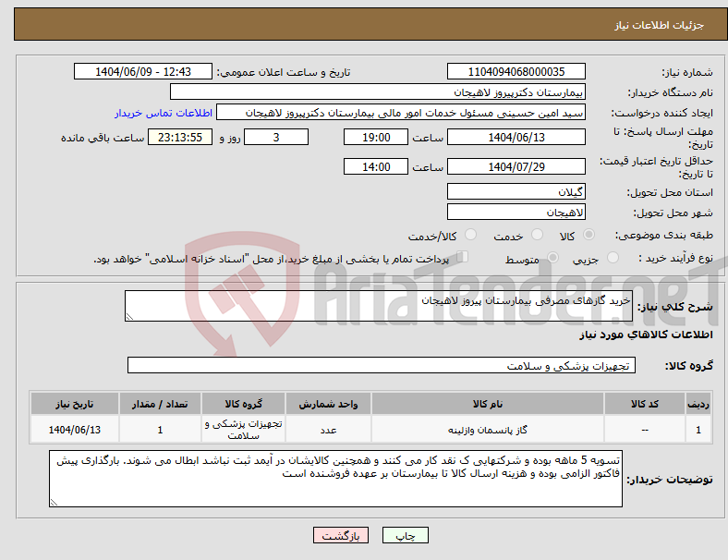Viewport: 728px width, 560px height.
Task: Click the تاریخ نیاز column header
Action: 75,404
